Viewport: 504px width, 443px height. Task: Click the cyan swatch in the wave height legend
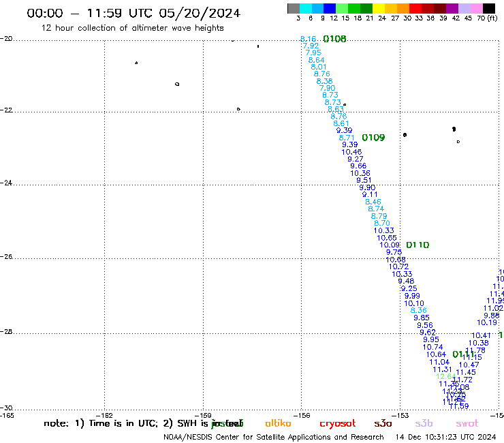point(306,8)
